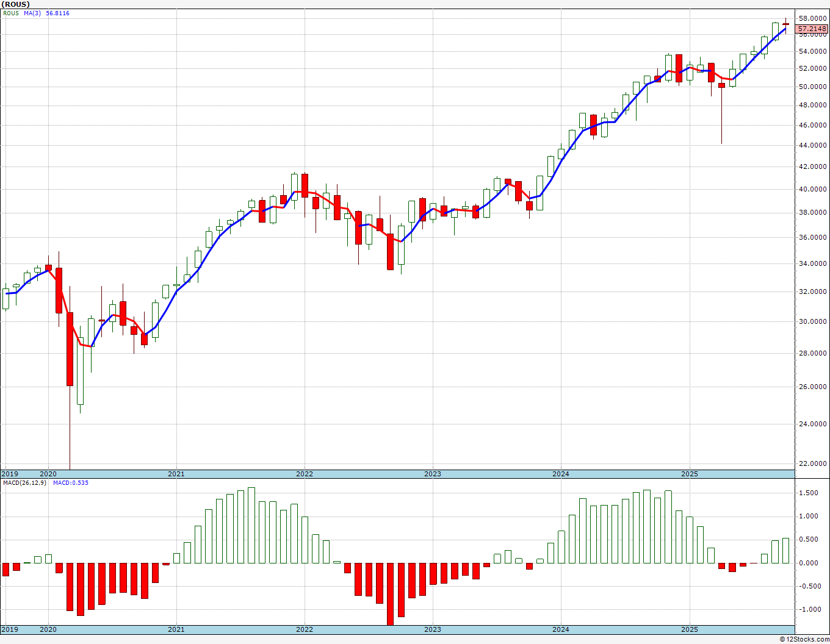Select the MACD(26,12,9) indicator label

pyautogui.click(x=24, y=482)
